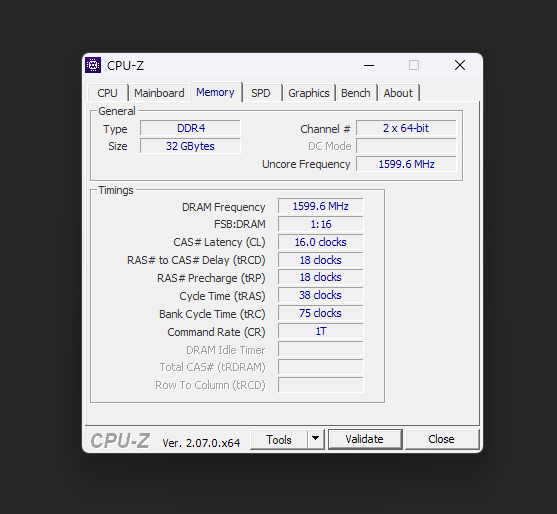Click the 'DC Mode' label
This screenshot has height=514, width=557.
[330, 146]
